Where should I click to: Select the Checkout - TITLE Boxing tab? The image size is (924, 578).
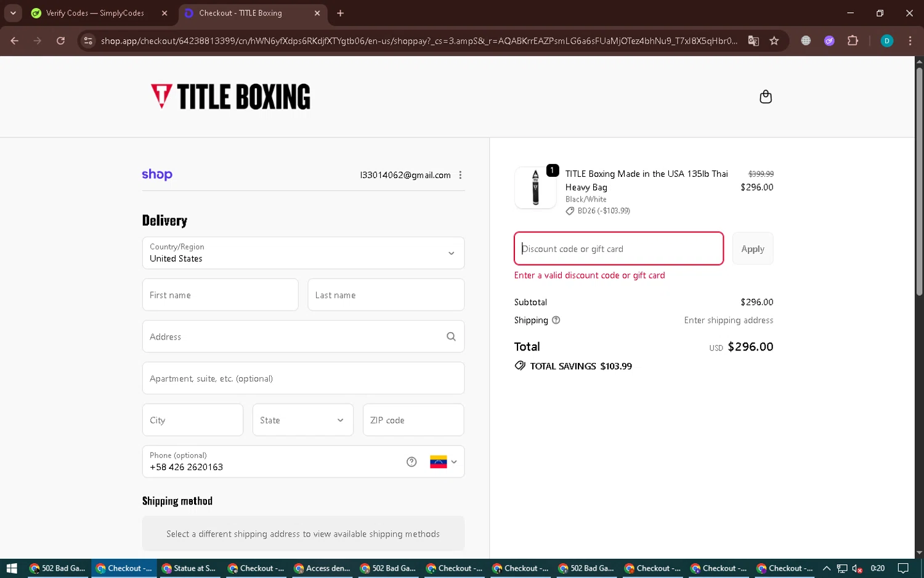pyautogui.click(x=253, y=13)
